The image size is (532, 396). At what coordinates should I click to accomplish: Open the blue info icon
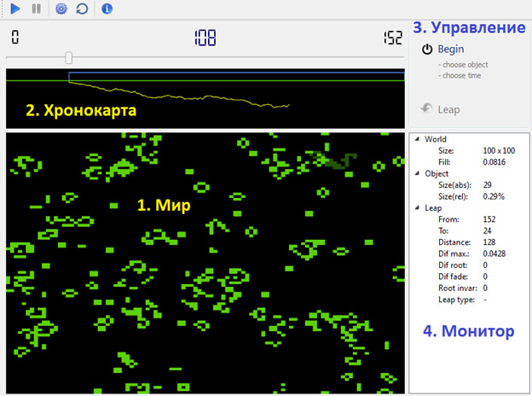107,9
